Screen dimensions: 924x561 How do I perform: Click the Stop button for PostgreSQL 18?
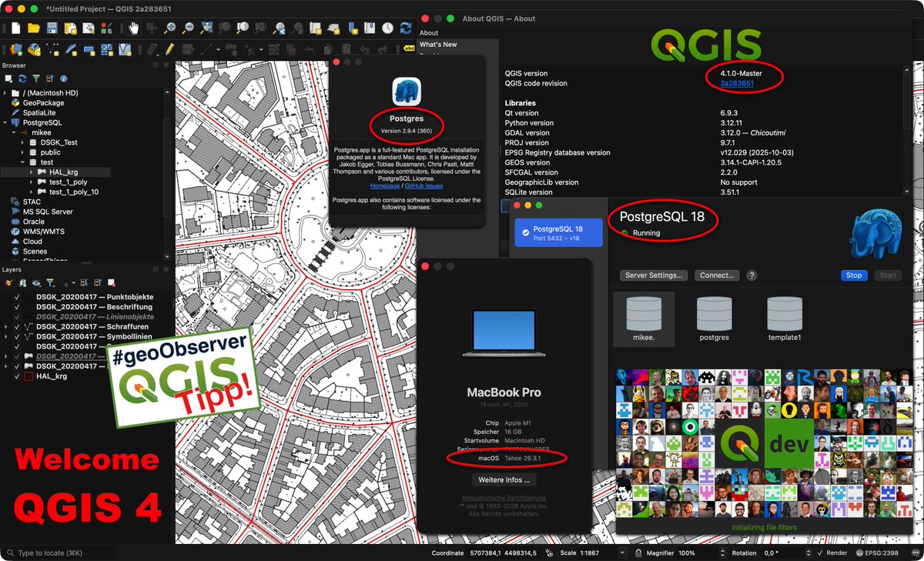tap(854, 275)
